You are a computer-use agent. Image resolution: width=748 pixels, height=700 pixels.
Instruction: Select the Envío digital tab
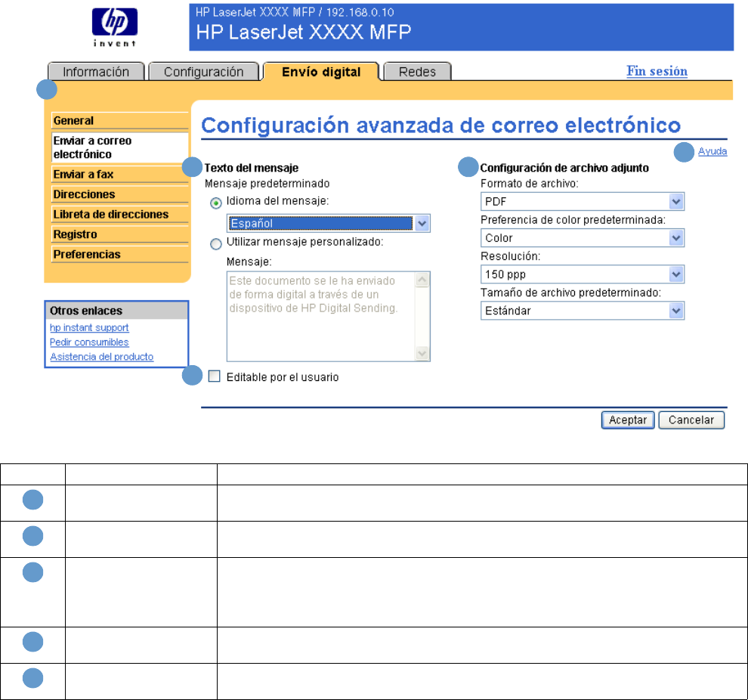(321, 72)
